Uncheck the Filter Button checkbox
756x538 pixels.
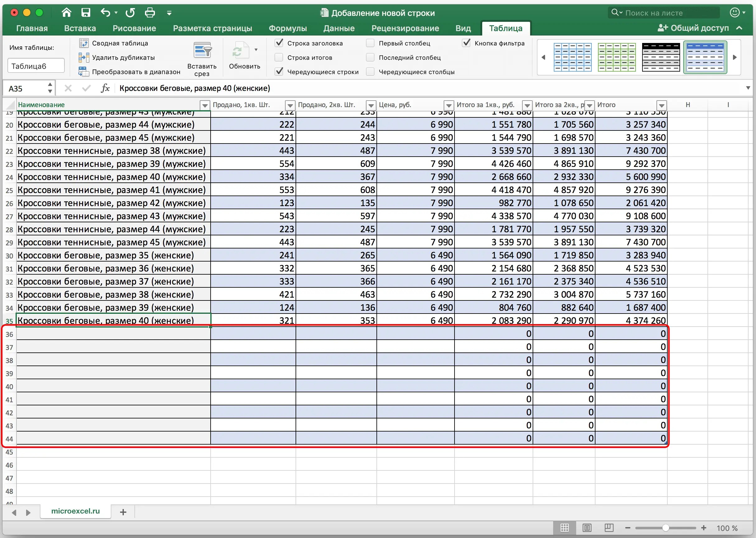pyautogui.click(x=466, y=43)
